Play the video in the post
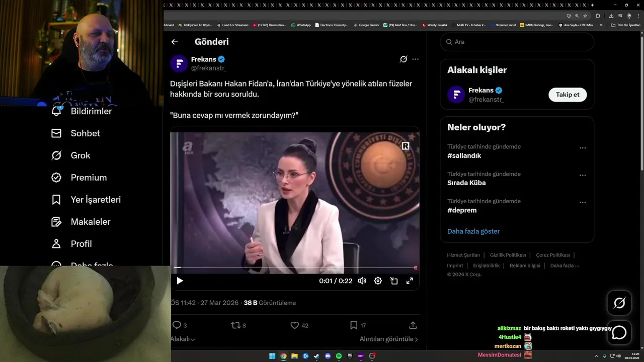Image resolution: width=644 pixels, height=362 pixels. pos(180,281)
